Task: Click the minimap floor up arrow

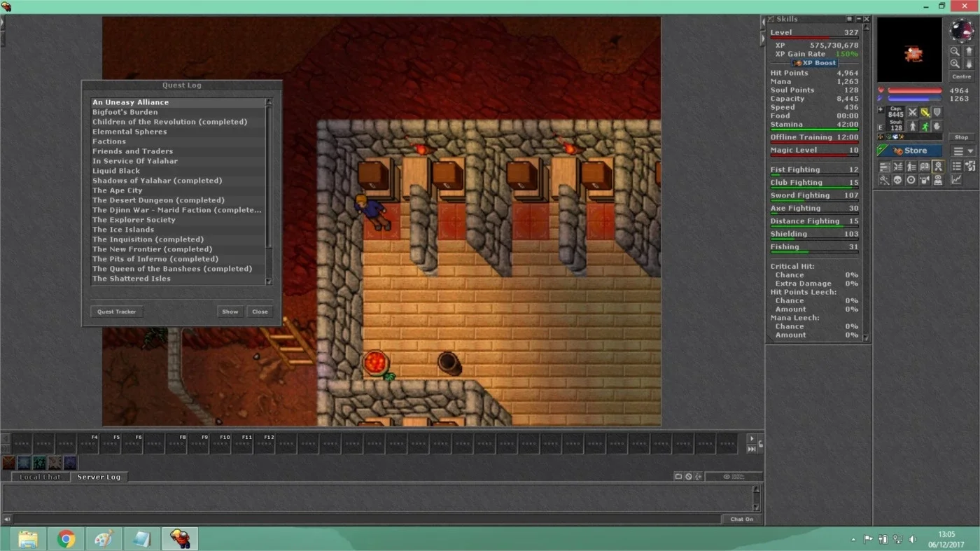Action: coord(969,51)
